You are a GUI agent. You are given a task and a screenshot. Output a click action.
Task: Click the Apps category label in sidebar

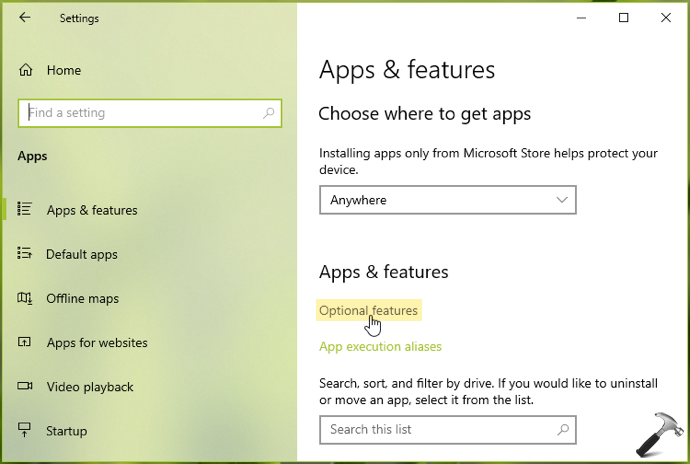point(33,156)
